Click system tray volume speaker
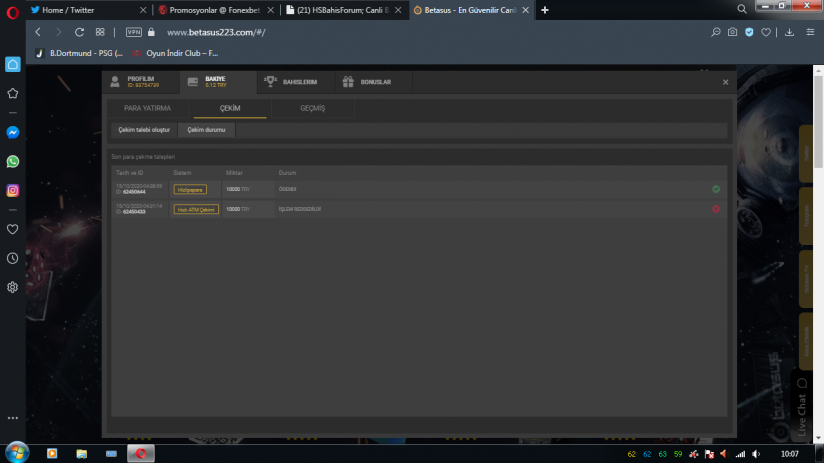This screenshot has height=463, width=824. coord(756,454)
